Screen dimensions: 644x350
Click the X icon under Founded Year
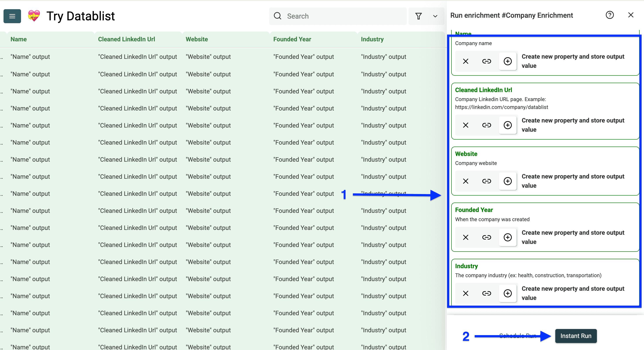coord(465,237)
